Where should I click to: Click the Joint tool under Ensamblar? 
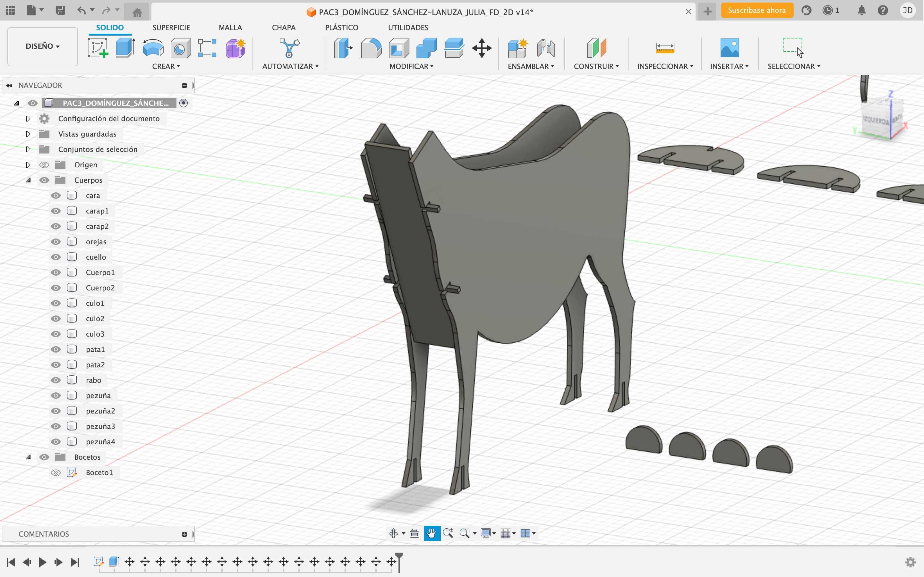pyautogui.click(x=546, y=48)
